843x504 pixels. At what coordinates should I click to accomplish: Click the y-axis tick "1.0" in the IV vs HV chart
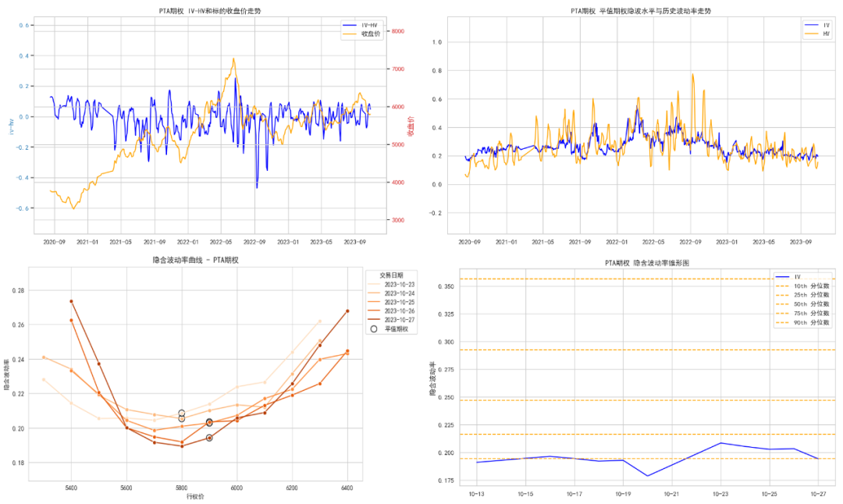437,42
